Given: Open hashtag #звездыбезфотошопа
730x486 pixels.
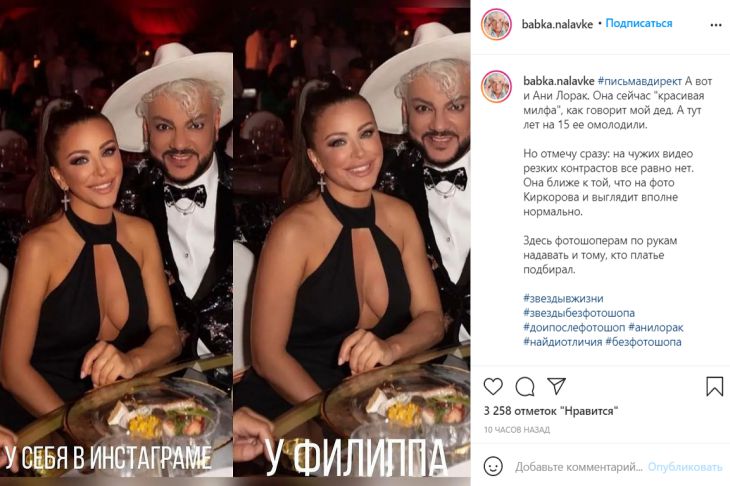Looking at the screenshot, I should (x=579, y=313).
